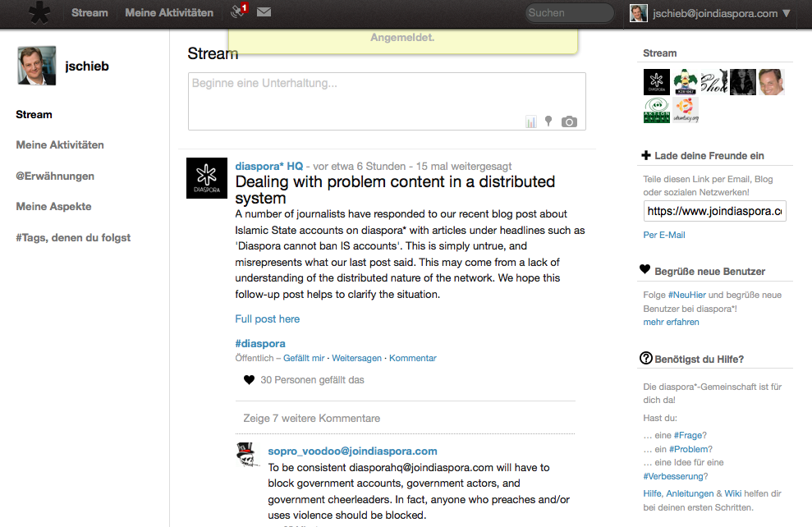Open Meine Aspekte in the sidebar
The width and height of the screenshot is (812, 527).
(x=54, y=207)
